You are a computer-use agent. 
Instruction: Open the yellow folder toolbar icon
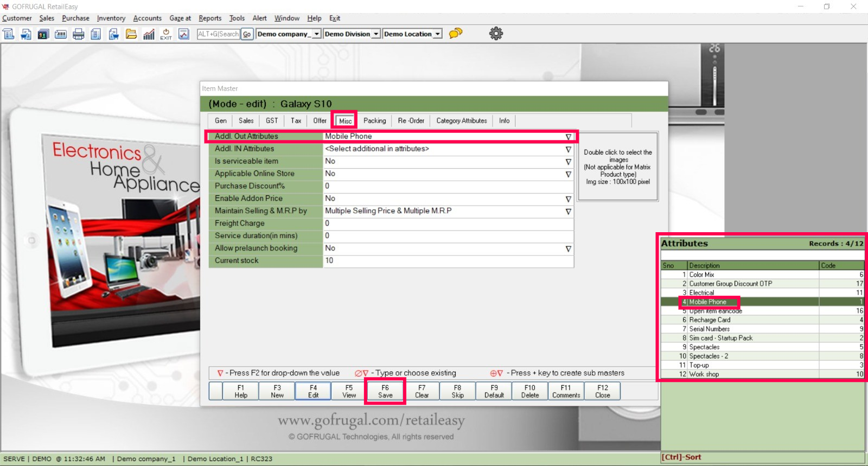(x=131, y=34)
